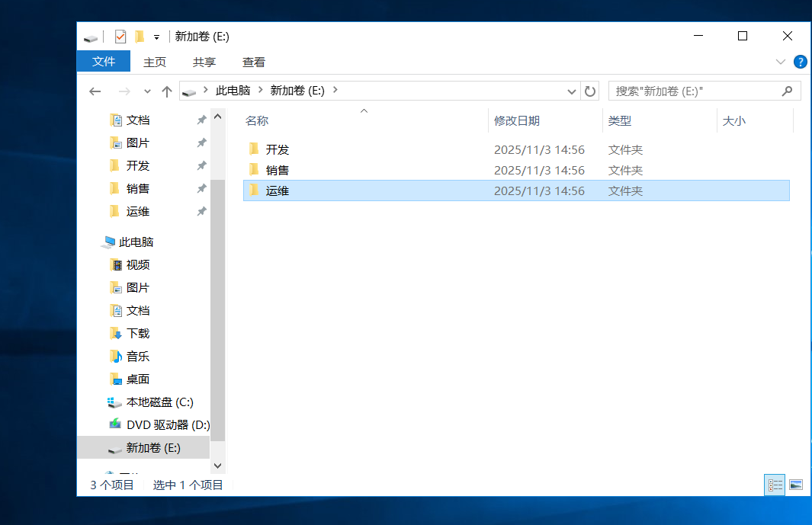
Task: Click the drive icon in the title bar
Action: pos(91,38)
